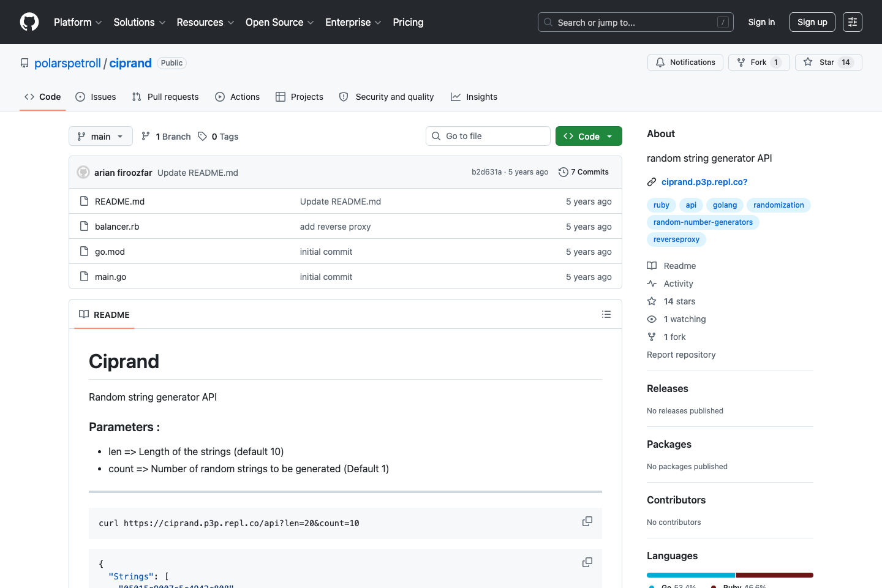The image size is (882, 588).
Task: Enable Notifications for this repository
Action: tap(685, 62)
